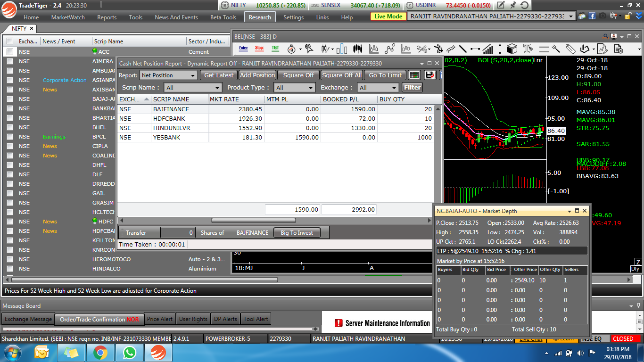Click the save icon in Cash Net Position report
Image resolution: width=644 pixels, height=362 pixels.
(429, 75)
